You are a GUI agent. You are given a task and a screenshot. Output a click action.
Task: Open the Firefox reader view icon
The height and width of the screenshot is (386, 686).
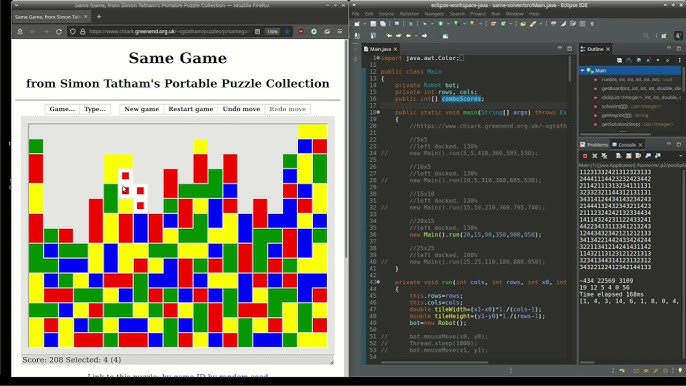257,32
